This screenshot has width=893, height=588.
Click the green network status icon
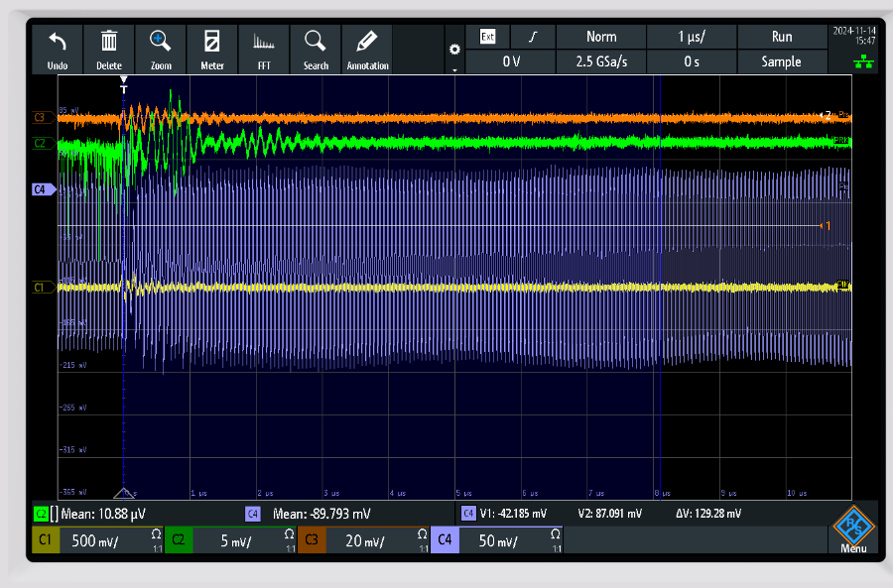[x=853, y=61]
